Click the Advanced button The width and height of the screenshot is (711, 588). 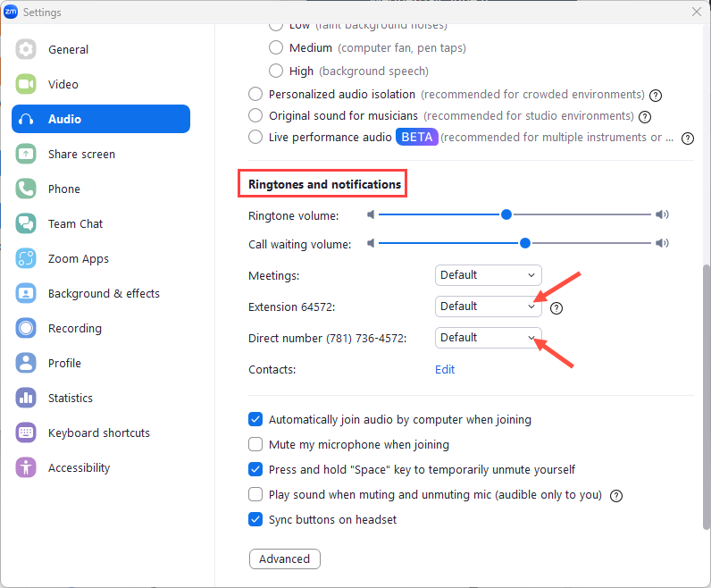pos(285,559)
